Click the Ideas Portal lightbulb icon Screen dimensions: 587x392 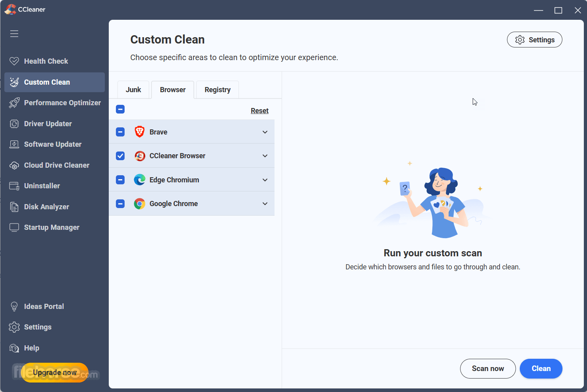click(x=14, y=307)
